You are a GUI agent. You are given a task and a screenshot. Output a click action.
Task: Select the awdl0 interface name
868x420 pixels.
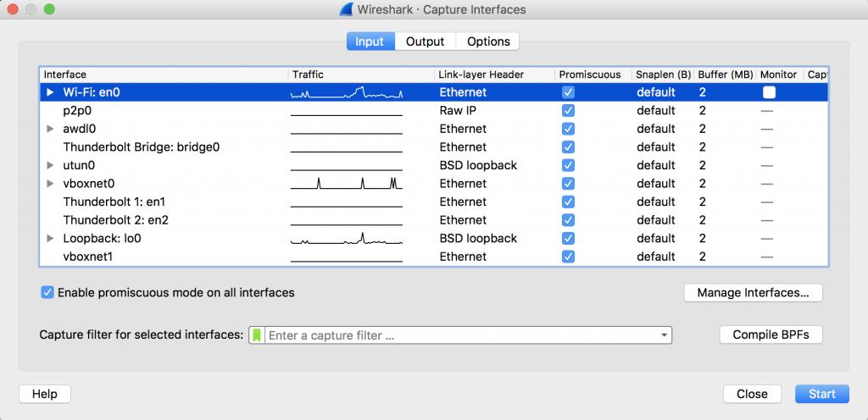click(80, 129)
